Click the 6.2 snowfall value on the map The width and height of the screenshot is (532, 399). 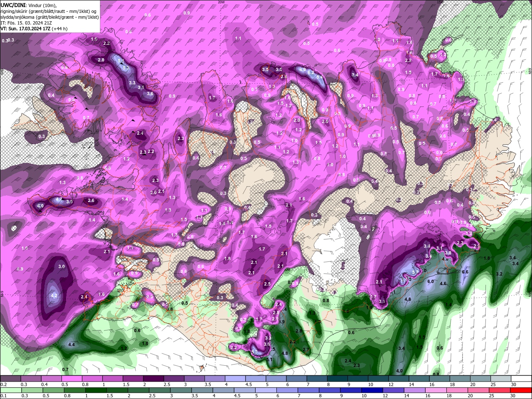(310, 72)
